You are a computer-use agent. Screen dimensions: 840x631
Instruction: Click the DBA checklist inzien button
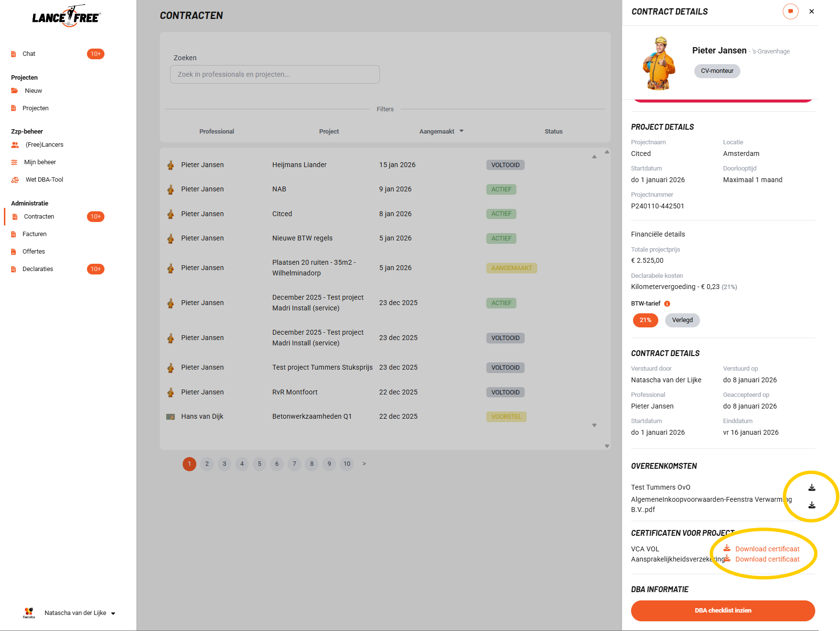point(722,611)
